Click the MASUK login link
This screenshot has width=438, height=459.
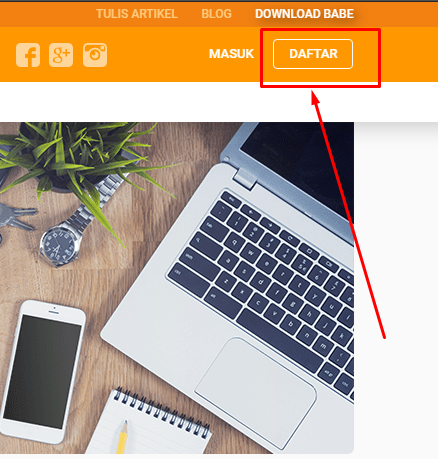[231, 54]
